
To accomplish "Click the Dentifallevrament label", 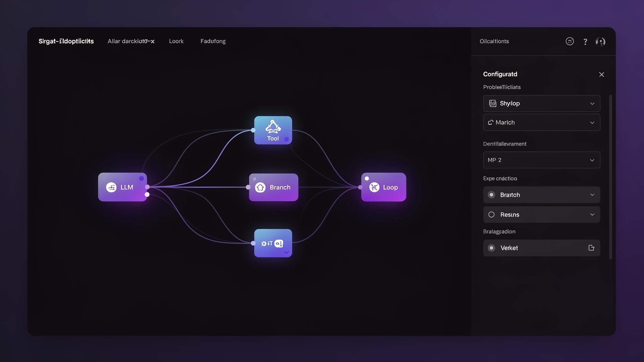I will [x=504, y=144].
